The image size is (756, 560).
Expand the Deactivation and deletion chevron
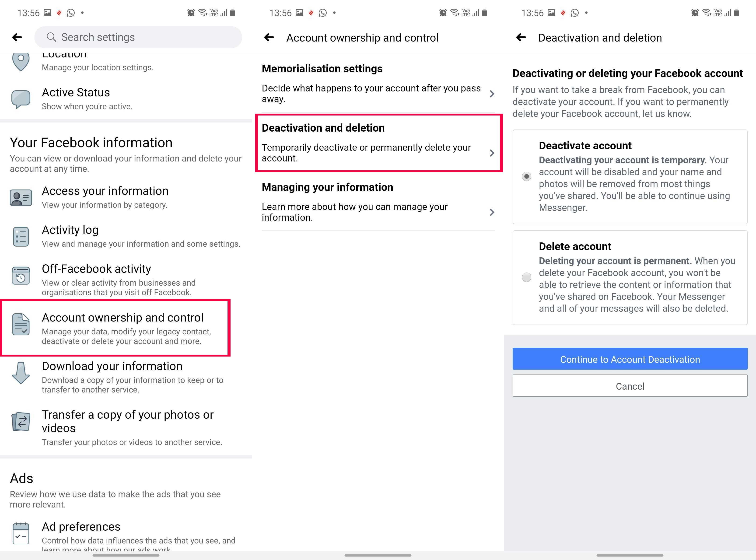493,152
